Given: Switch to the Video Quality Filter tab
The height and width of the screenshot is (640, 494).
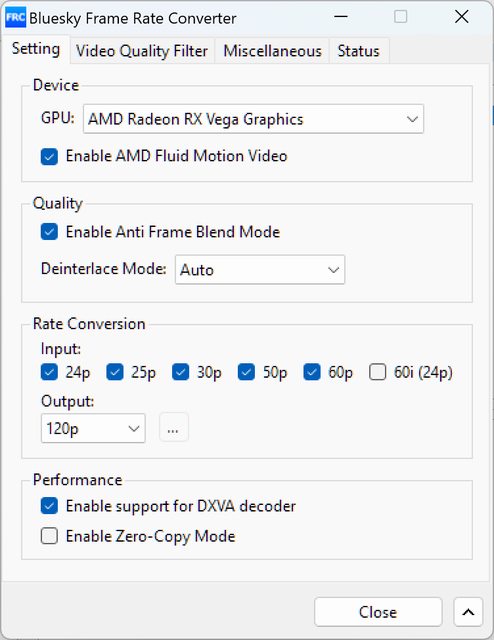Looking at the screenshot, I should [x=142, y=51].
